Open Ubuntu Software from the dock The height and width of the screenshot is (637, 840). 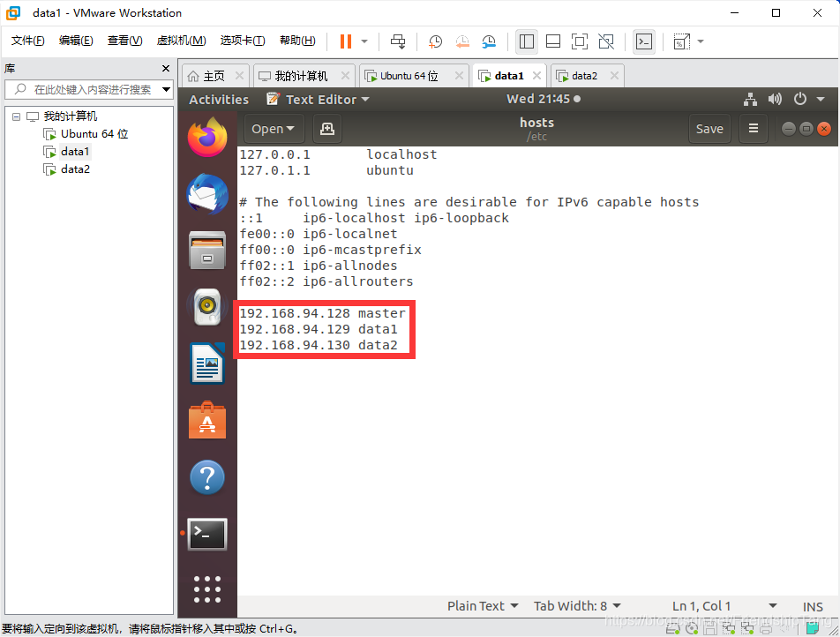(x=207, y=421)
